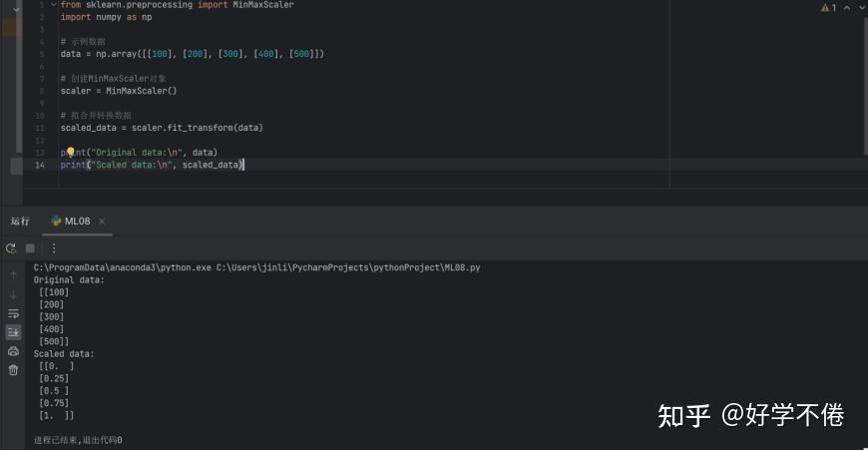Click the np.array data definition line

coord(193,54)
